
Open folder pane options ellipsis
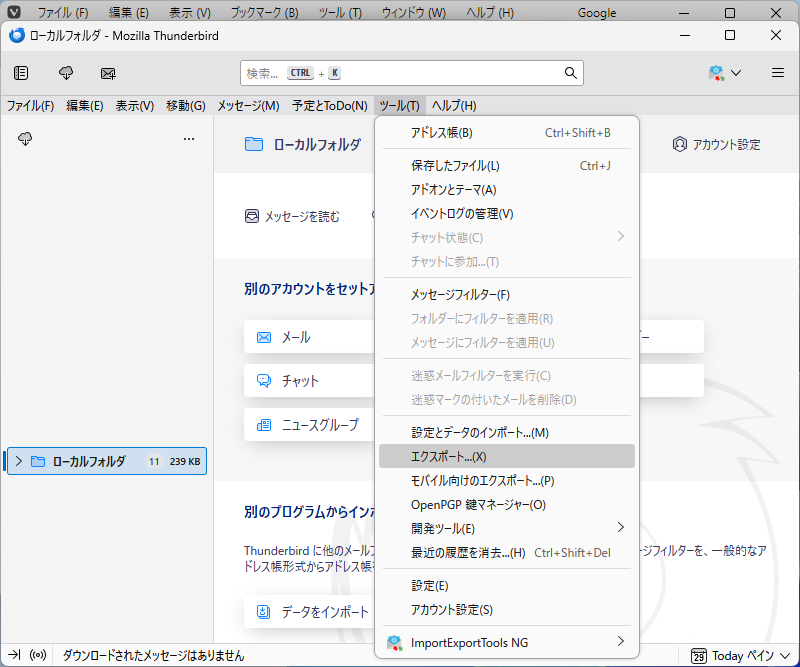189,139
